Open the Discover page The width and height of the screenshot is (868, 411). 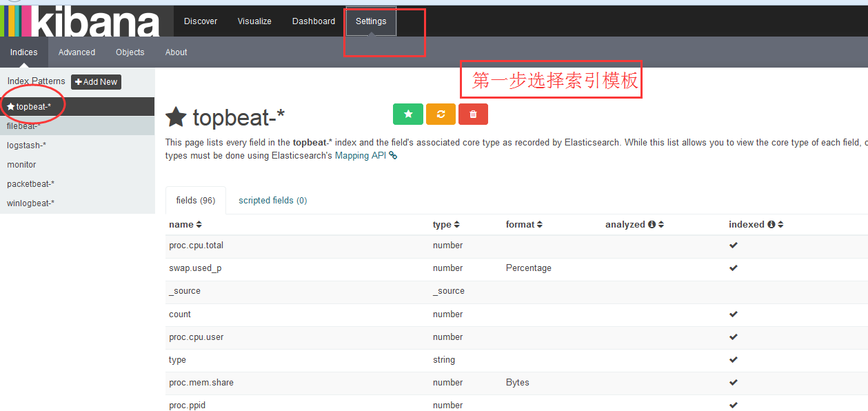click(201, 21)
